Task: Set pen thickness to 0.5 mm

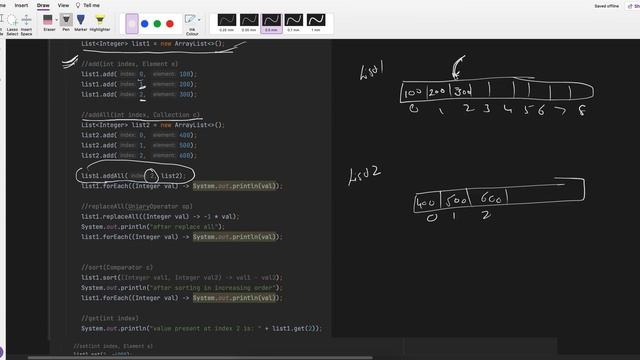Action: click(271, 23)
